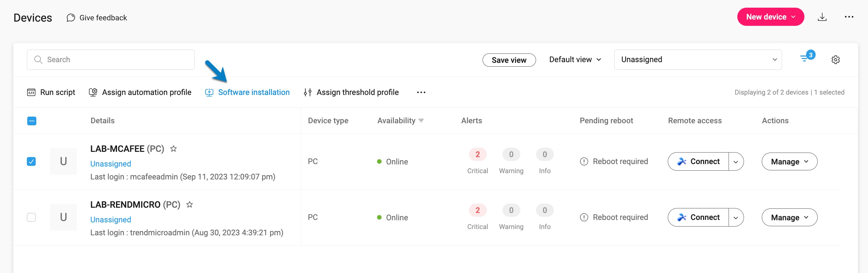This screenshot has width=868, height=273.
Task: Click the U avatar for LAB-MCAFEE
Action: (x=63, y=161)
